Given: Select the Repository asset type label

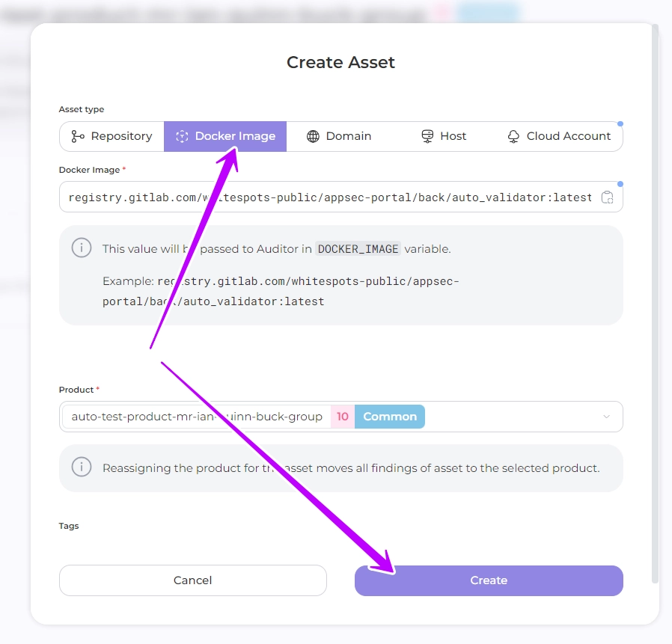Looking at the screenshot, I should coord(121,136).
